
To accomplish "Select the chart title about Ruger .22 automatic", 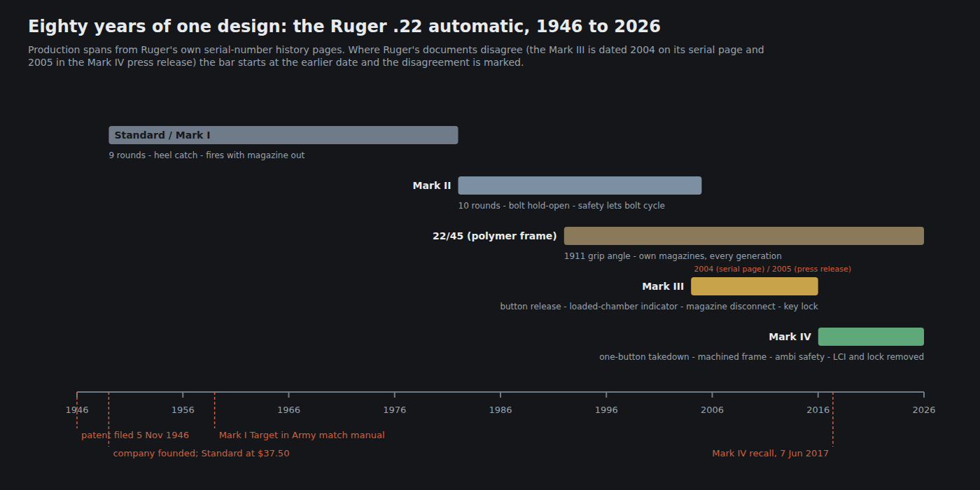I will (344, 27).
